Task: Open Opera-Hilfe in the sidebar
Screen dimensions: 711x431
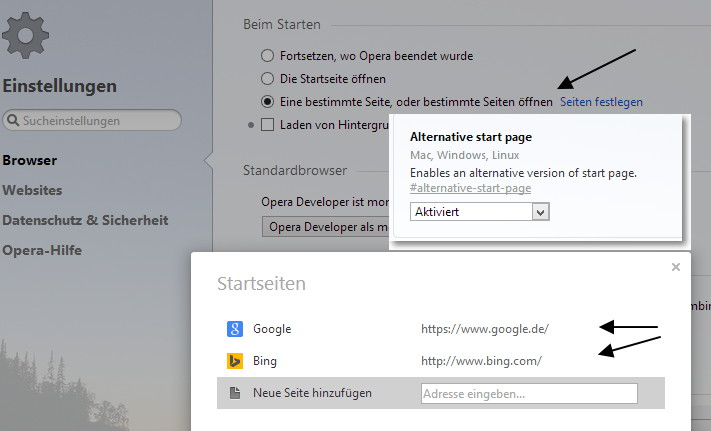Action: [42, 250]
